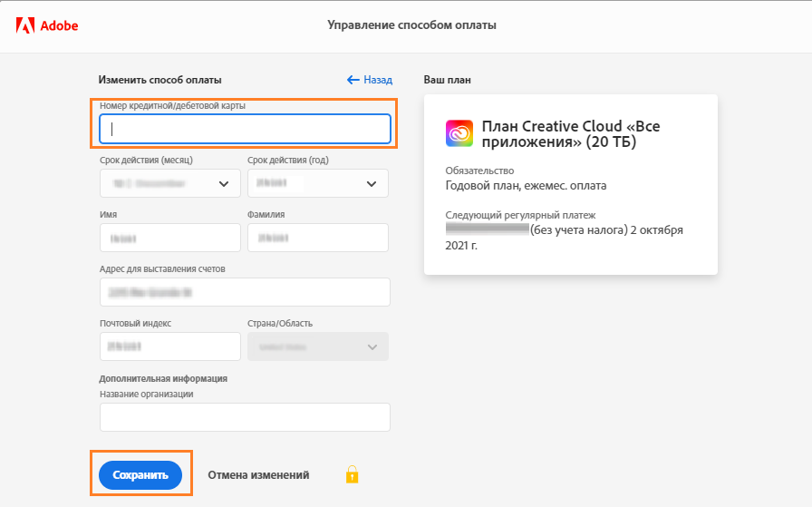Click the yellow padlock security icon

tap(352, 474)
